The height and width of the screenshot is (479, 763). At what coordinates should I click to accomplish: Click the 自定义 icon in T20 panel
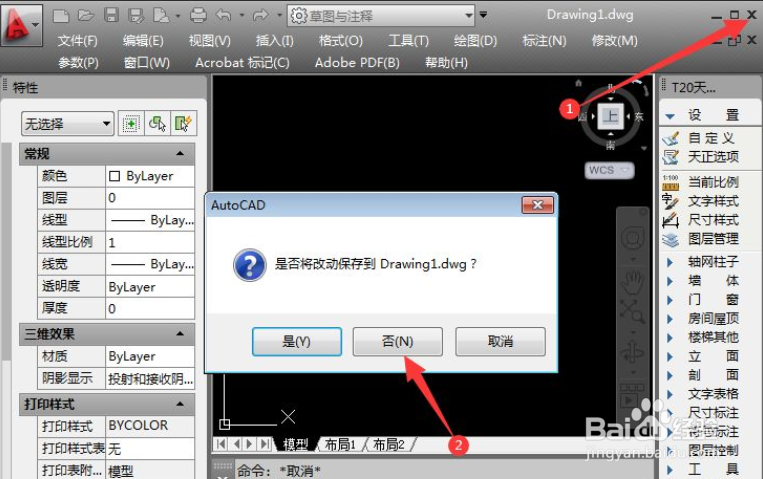[x=671, y=139]
